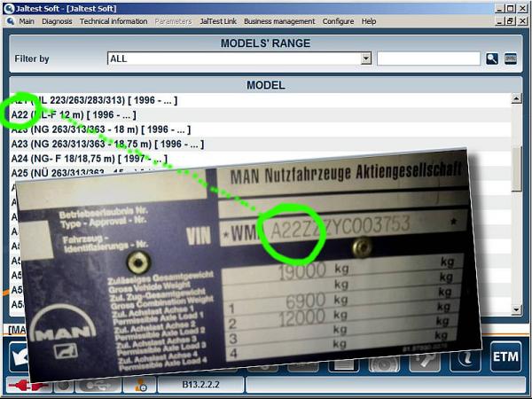
Task: Open the JalTest Link menu
Action: pyautogui.click(x=218, y=21)
